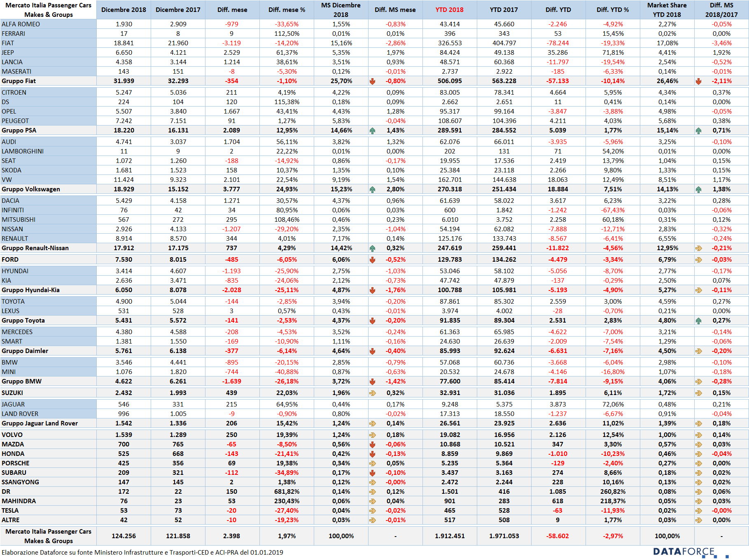Click the green up arrow in Gruppo Volkswagen YTD MS
Image resolution: width=749 pixels, height=560 pixels.
click(698, 189)
